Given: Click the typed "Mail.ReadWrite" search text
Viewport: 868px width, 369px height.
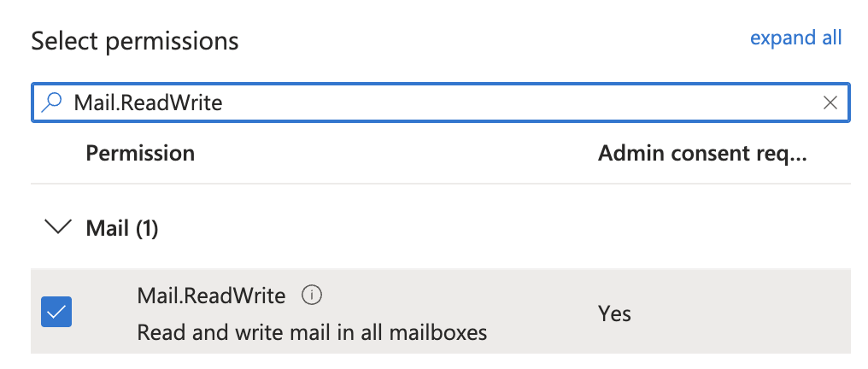Looking at the screenshot, I should click(x=148, y=103).
